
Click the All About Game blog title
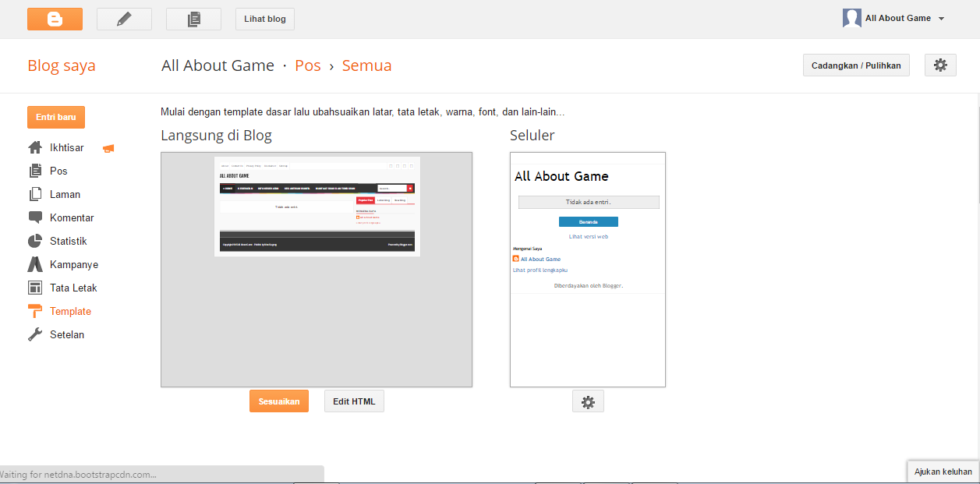pos(218,65)
